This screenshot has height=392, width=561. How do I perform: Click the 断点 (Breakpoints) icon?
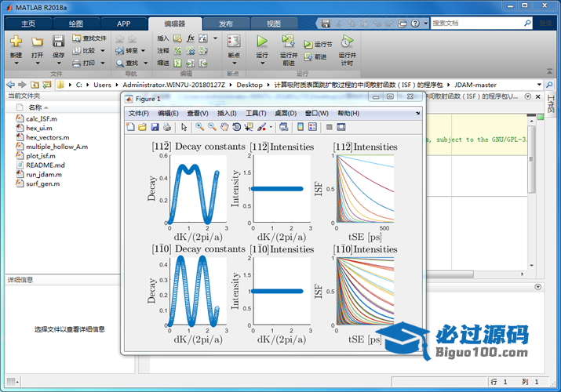pos(234,42)
